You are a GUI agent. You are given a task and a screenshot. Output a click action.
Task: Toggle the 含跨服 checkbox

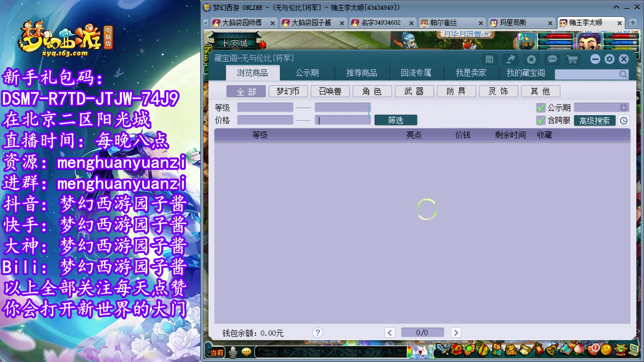pos(541,120)
